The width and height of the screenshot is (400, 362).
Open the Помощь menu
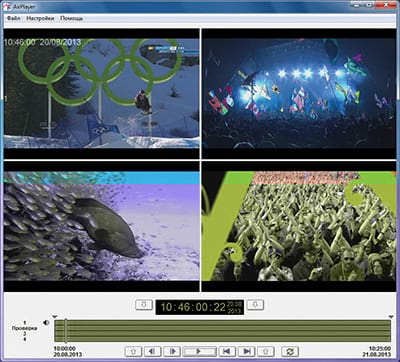71,19
